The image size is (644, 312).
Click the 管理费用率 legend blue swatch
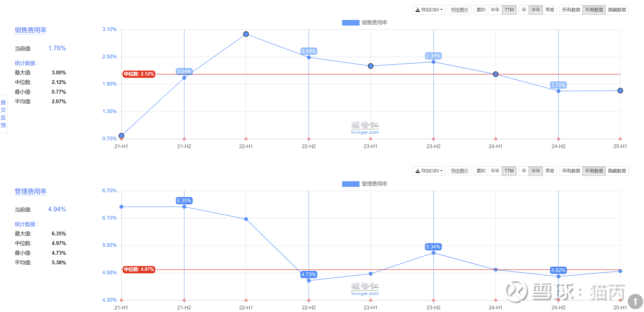click(350, 184)
